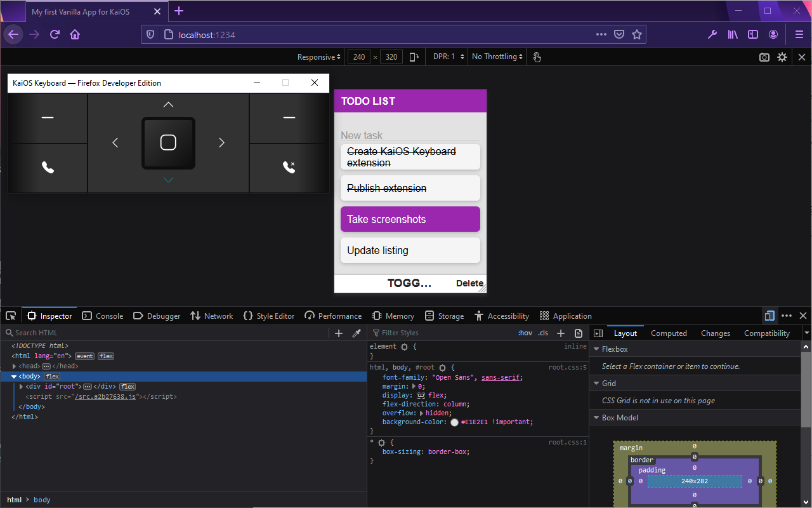
Task: Open the #E1E1E1 background color swatch
Action: point(454,422)
